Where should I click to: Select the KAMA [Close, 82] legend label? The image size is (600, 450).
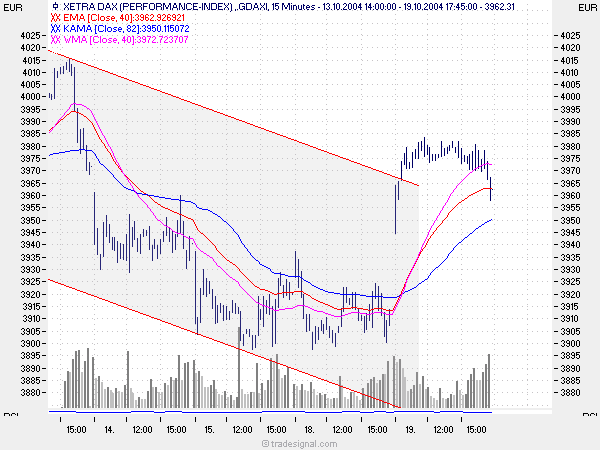[x=102, y=28]
